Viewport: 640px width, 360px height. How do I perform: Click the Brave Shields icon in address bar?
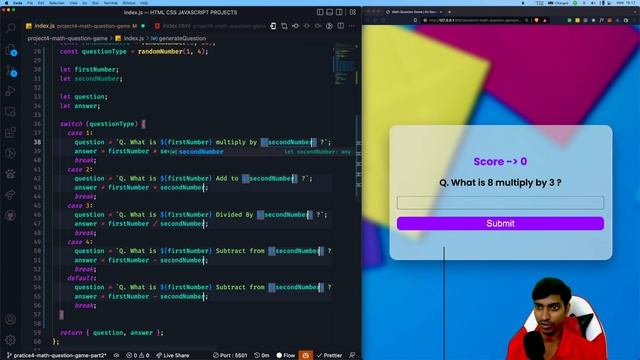(536, 20)
